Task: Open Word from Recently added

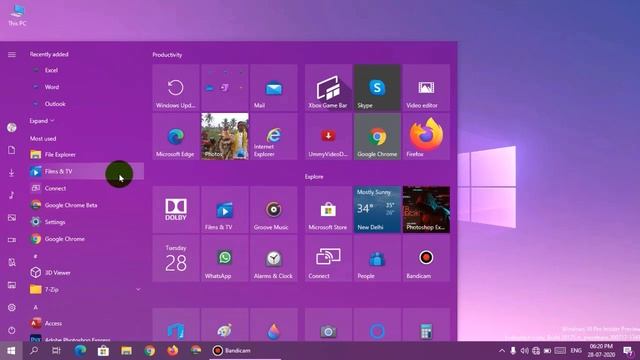Action: 87,87
